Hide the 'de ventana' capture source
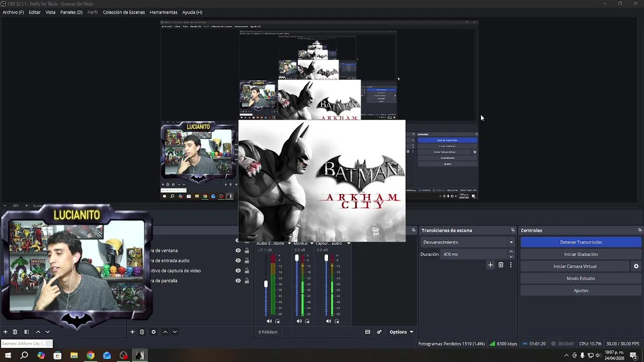Image resolution: width=644 pixels, height=362 pixels. pos(238,250)
